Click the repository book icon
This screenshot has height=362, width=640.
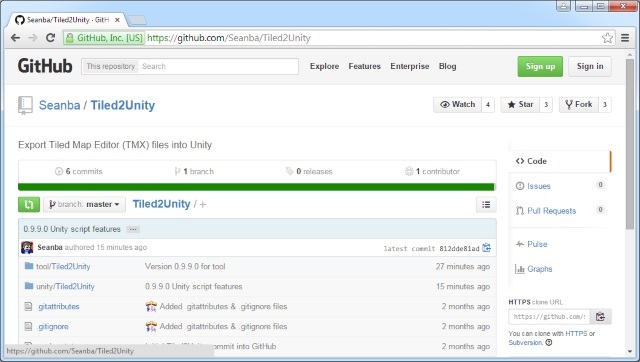[25, 105]
